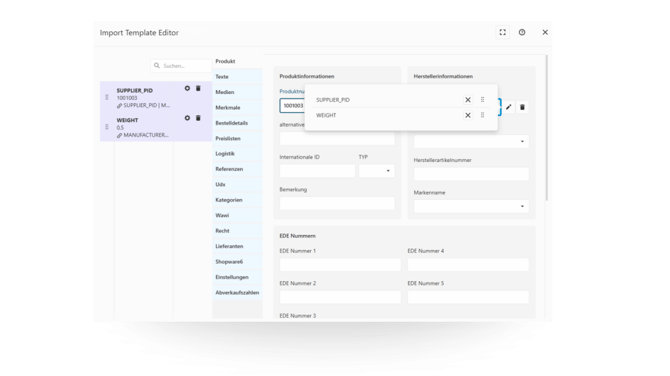Screen dimensions: 670x376
Task: Open the TYP dropdown
Action: [376, 171]
